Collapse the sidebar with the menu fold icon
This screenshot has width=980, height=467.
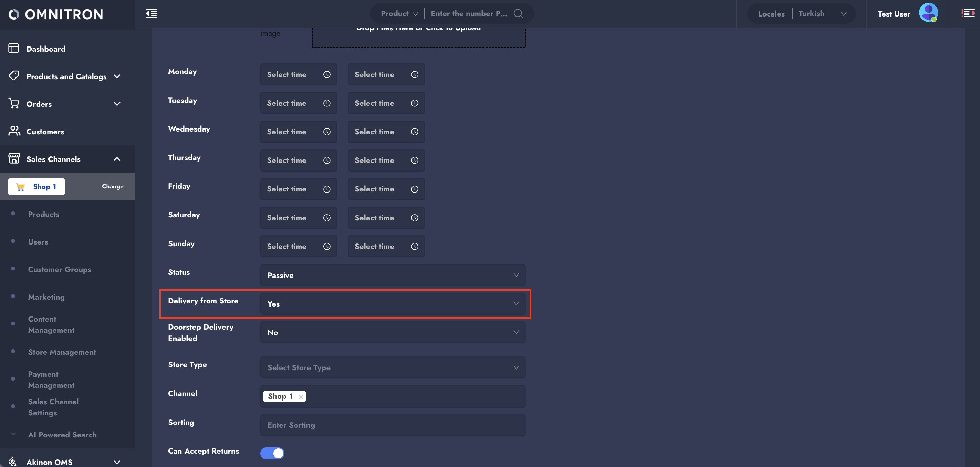[x=151, y=14]
